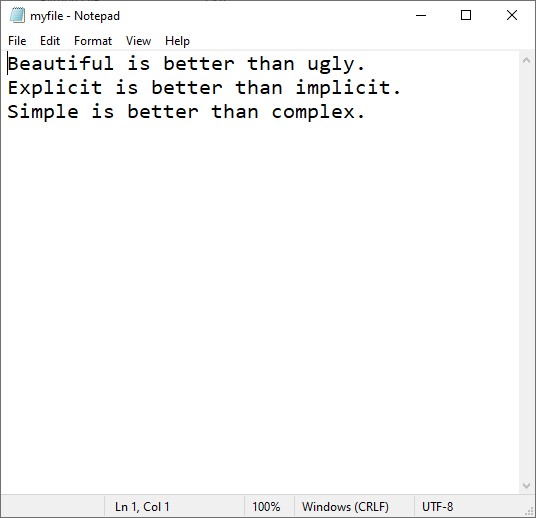Place cursor after 'implicit.' on second line
The height and width of the screenshot is (518, 536).
click(x=402, y=88)
